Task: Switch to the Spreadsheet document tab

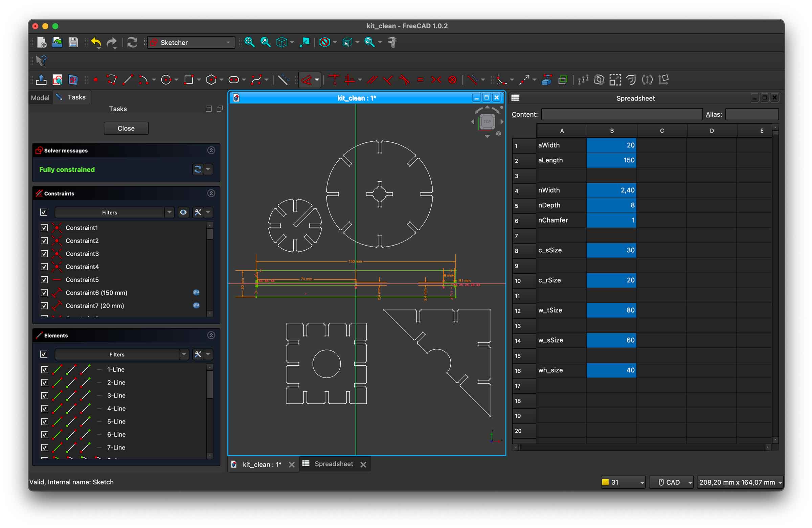Action: point(333,464)
